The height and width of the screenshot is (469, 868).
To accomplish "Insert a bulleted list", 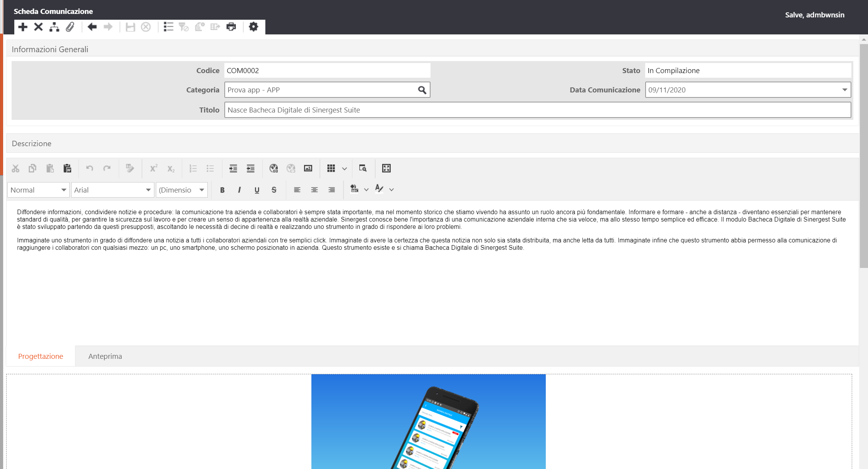I will [210, 168].
